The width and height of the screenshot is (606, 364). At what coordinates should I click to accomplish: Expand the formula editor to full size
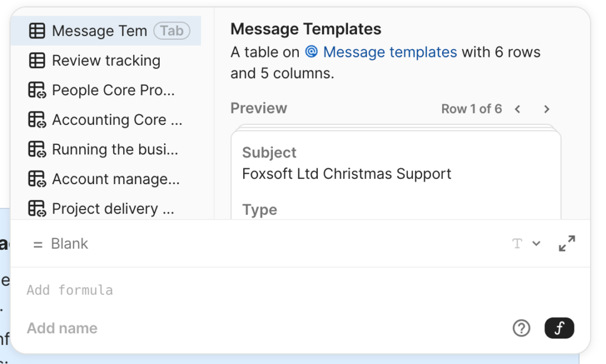[x=566, y=243]
